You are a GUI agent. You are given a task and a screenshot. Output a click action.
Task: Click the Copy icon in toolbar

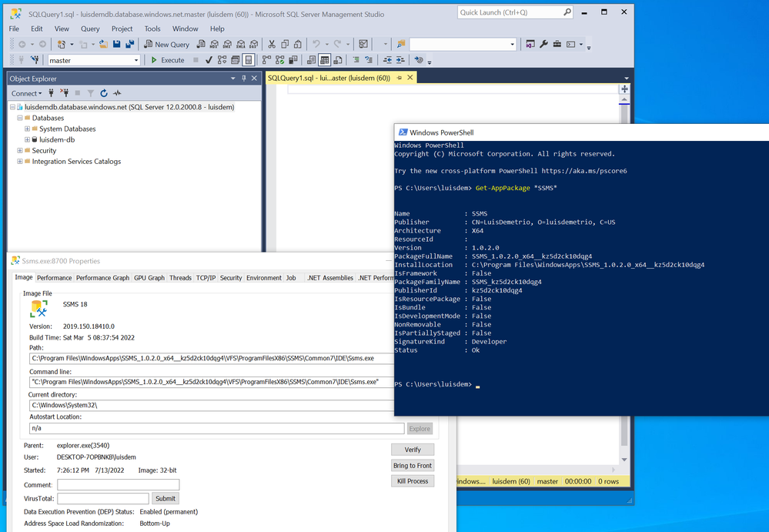(285, 45)
